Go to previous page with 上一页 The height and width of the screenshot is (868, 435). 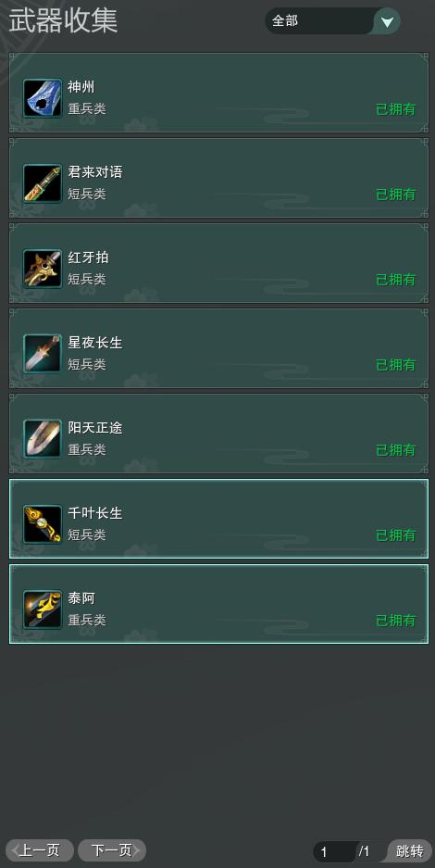click(40, 849)
